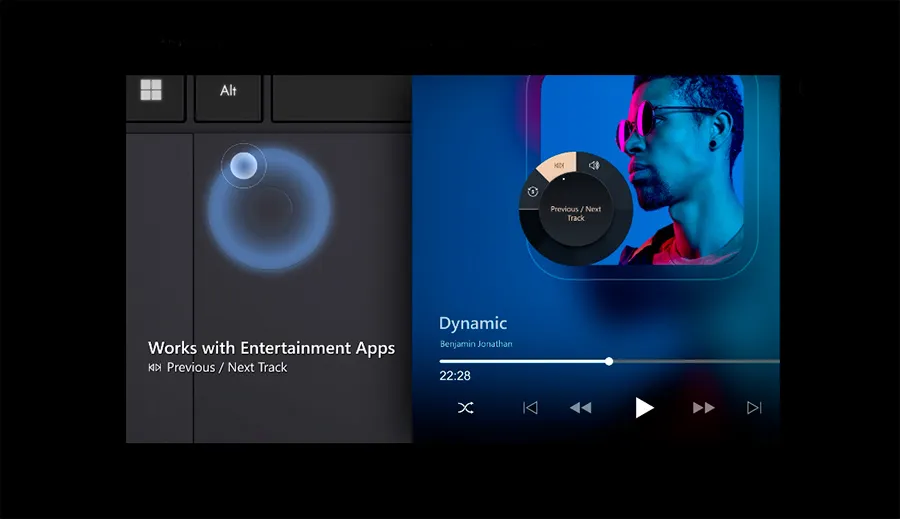Click the 22:28 elapsed time label
This screenshot has width=900, height=519.
tap(455, 376)
